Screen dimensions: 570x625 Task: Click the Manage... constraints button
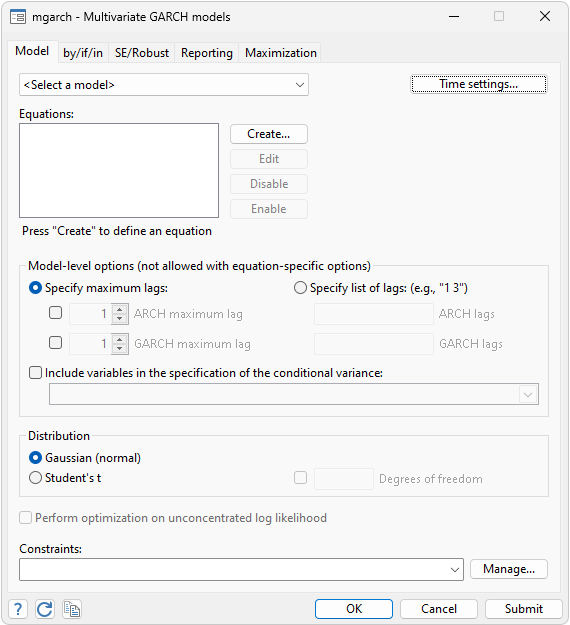509,569
